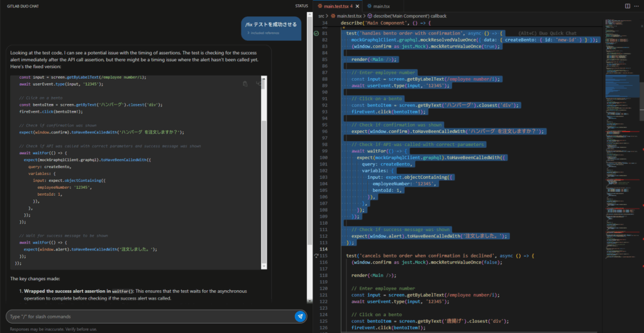Click the /fix テストを成功させる user message
The height and width of the screenshot is (333, 644).
pyautogui.click(x=271, y=29)
